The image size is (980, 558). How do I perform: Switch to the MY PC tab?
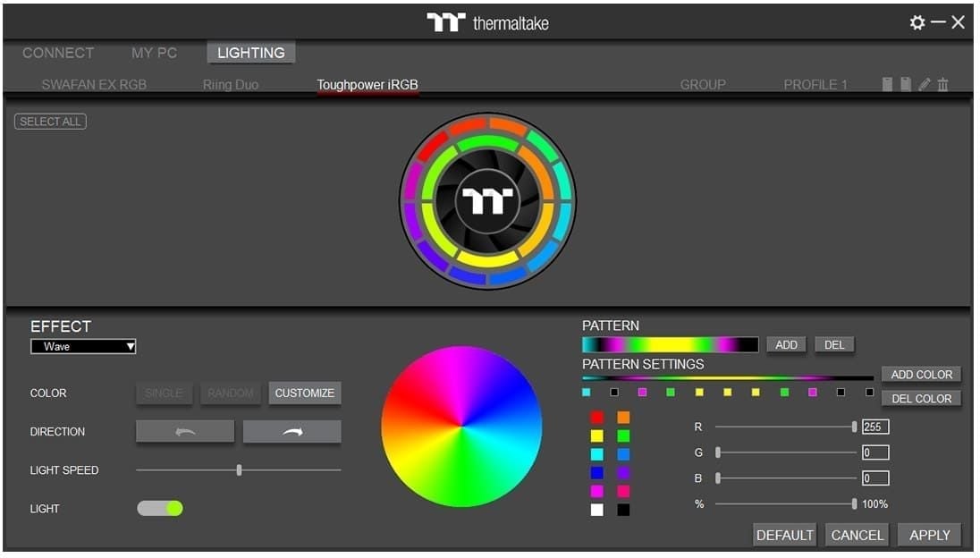coord(154,53)
